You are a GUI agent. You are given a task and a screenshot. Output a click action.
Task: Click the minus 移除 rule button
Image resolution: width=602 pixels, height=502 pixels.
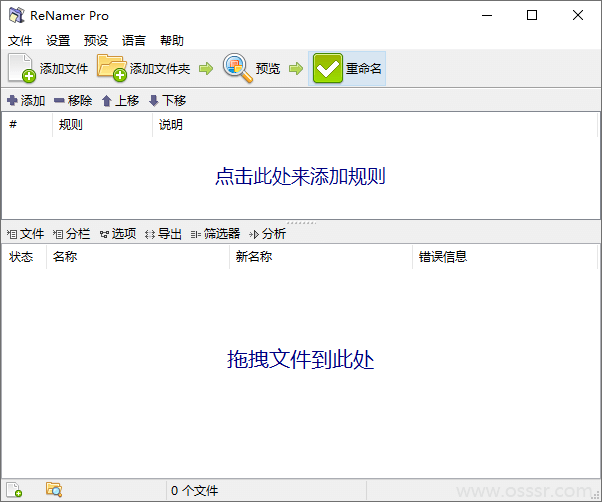tap(73, 101)
